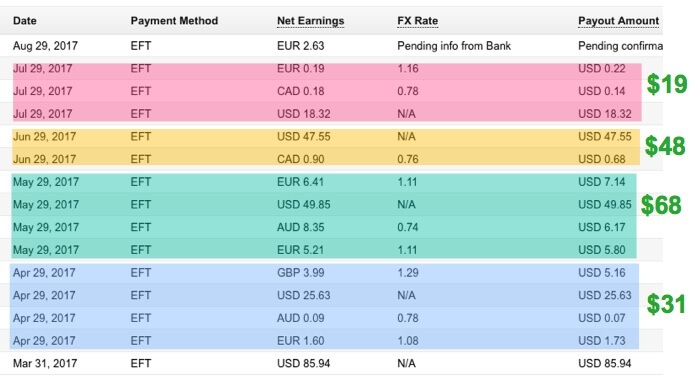Open the Net Earnings column header tooltip
This screenshot has height=380, width=700.
tap(310, 21)
